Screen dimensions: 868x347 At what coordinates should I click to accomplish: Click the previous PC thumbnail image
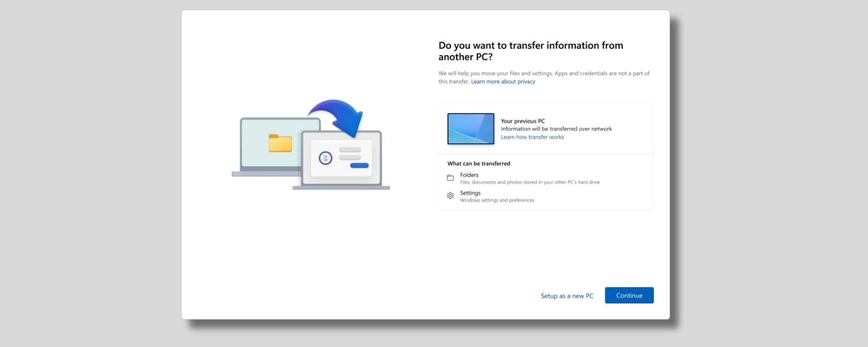click(471, 128)
